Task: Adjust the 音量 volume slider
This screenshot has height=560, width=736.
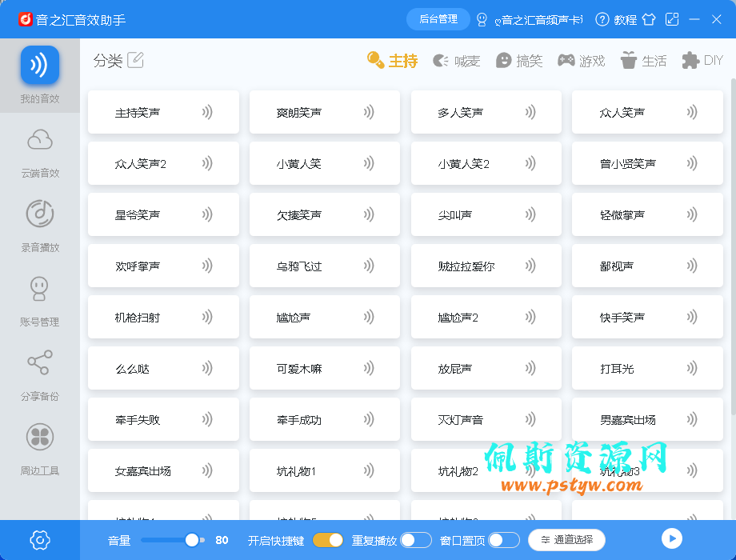Action: click(172, 540)
